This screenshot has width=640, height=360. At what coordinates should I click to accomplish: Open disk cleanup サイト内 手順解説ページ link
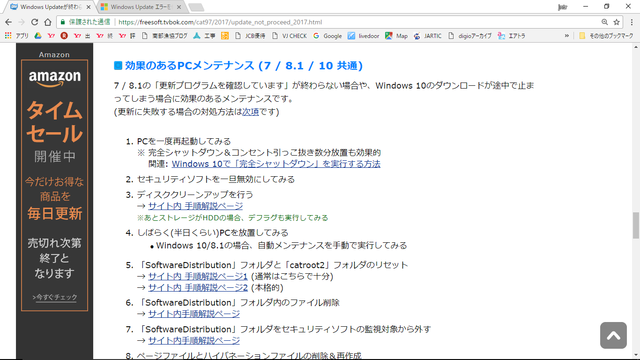pyautogui.click(x=195, y=206)
